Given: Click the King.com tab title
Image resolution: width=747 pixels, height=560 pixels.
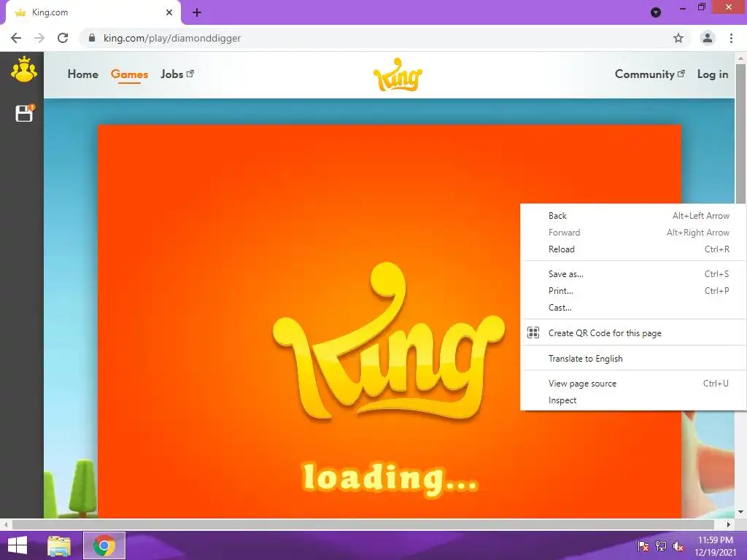Looking at the screenshot, I should 50,12.
